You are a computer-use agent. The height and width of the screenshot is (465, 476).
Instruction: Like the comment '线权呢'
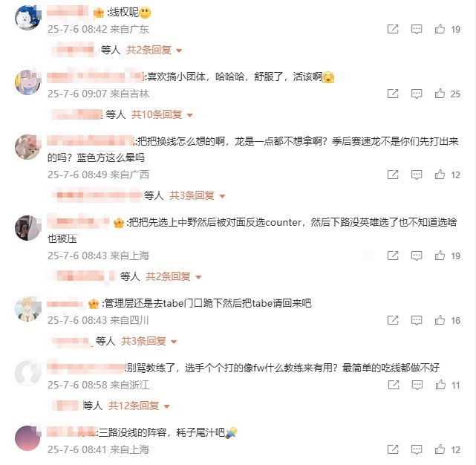click(x=440, y=29)
